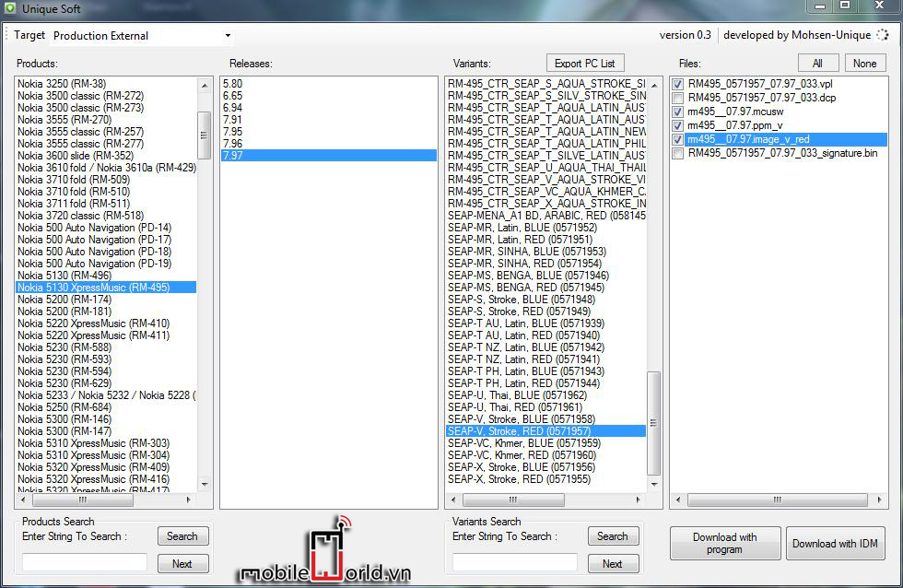Select variant SEAP-VC, Khmer, BLUE (0571959)

[545, 443]
